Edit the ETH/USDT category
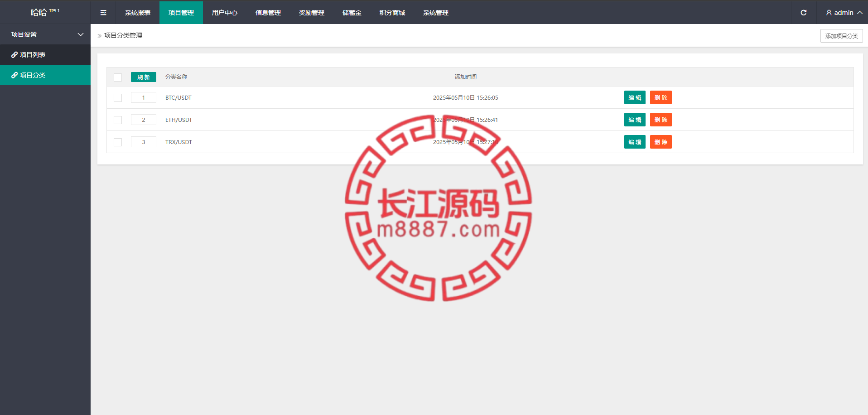868x415 pixels. point(635,120)
